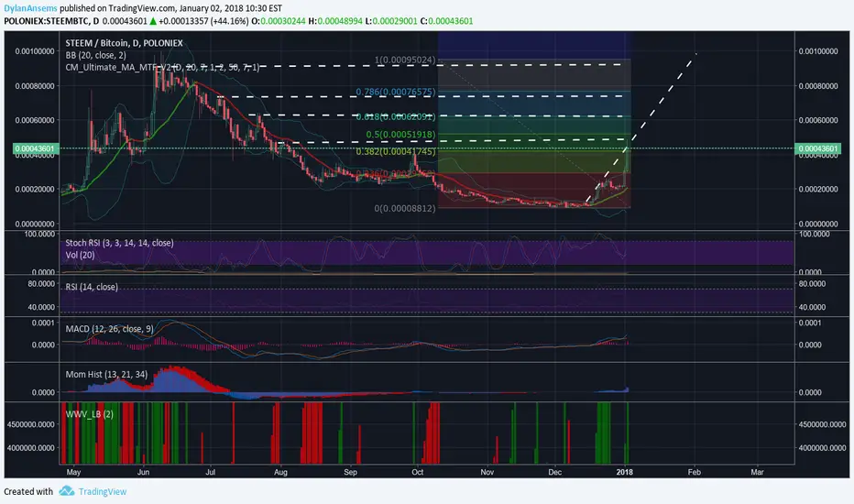Click the 100.0000 left Stoch RSI axis label
854x504 pixels.
pos(39,234)
